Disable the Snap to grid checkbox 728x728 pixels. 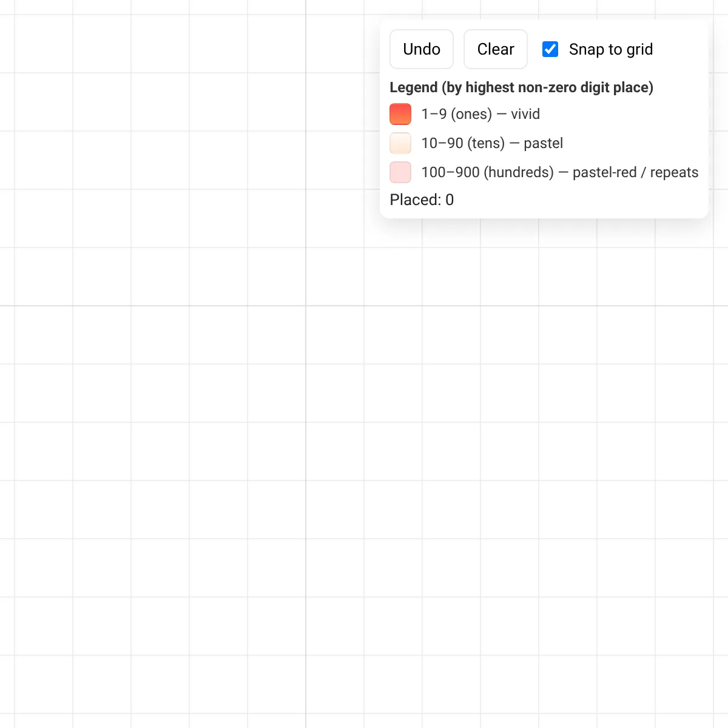click(550, 49)
